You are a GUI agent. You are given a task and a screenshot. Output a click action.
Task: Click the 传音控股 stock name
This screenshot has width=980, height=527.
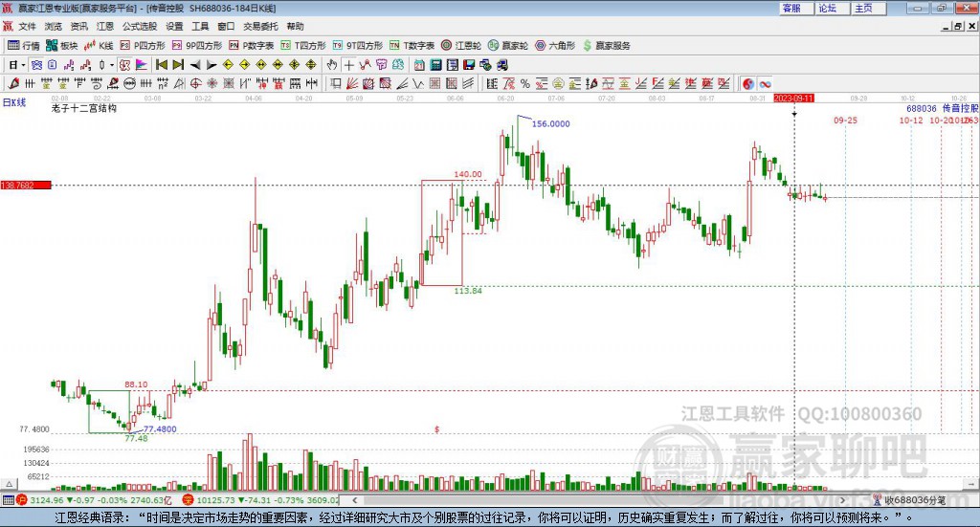(961, 108)
